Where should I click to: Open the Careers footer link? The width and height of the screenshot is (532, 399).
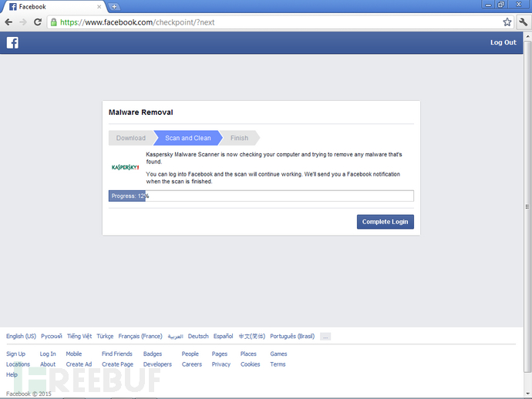(192, 364)
